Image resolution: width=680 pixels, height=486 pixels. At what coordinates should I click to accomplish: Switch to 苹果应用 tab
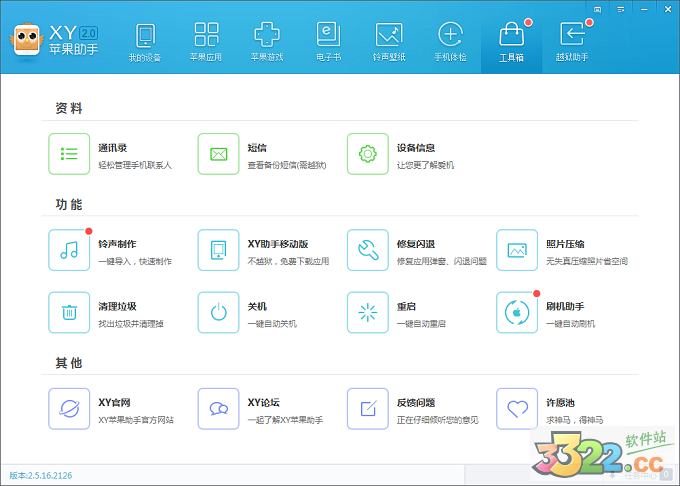point(206,42)
